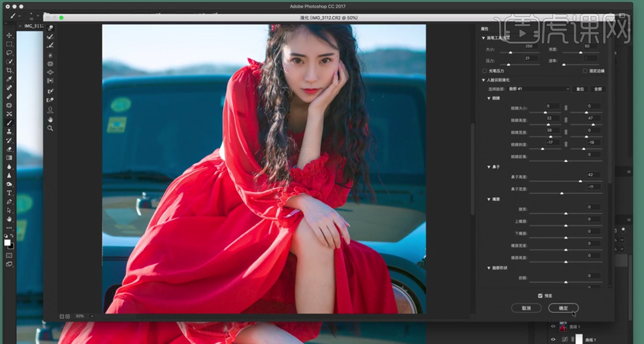Screen dimensions: 644x344
Task: Click the foreground color swatch
Action: click(7, 243)
